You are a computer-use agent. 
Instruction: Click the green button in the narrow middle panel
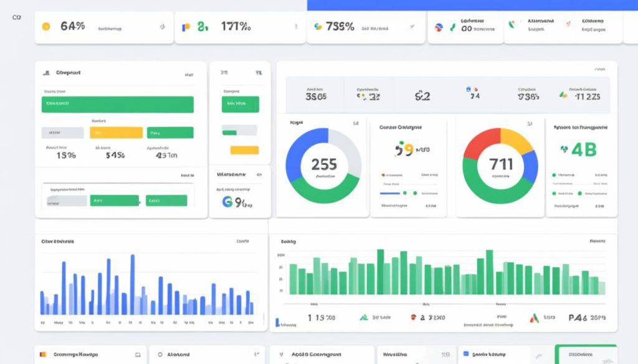click(x=240, y=105)
